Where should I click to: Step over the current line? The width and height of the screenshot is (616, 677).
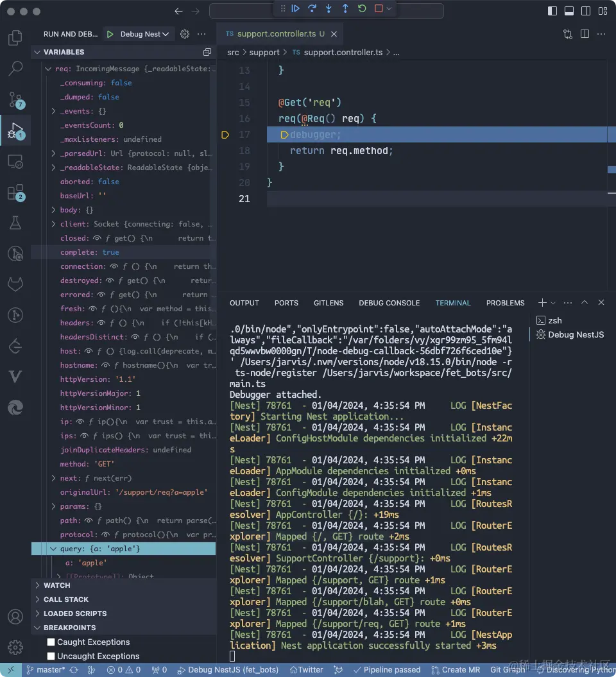click(x=312, y=8)
